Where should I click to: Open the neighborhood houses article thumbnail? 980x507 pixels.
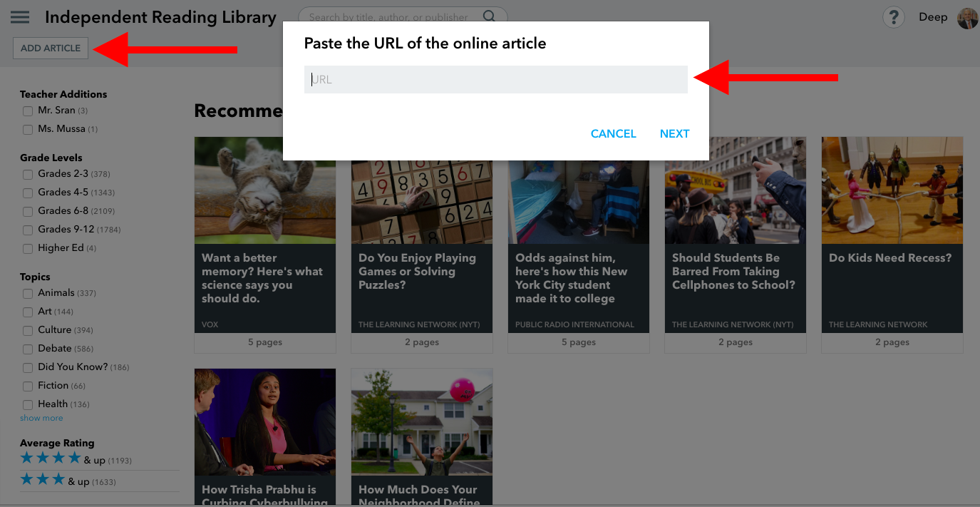[x=422, y=421]
